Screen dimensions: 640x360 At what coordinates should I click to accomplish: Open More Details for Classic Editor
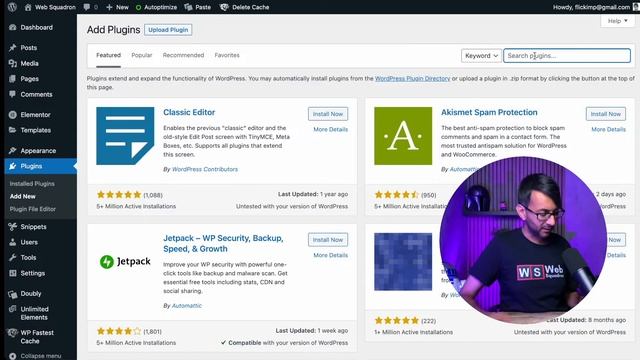click(x=331, y=129)
